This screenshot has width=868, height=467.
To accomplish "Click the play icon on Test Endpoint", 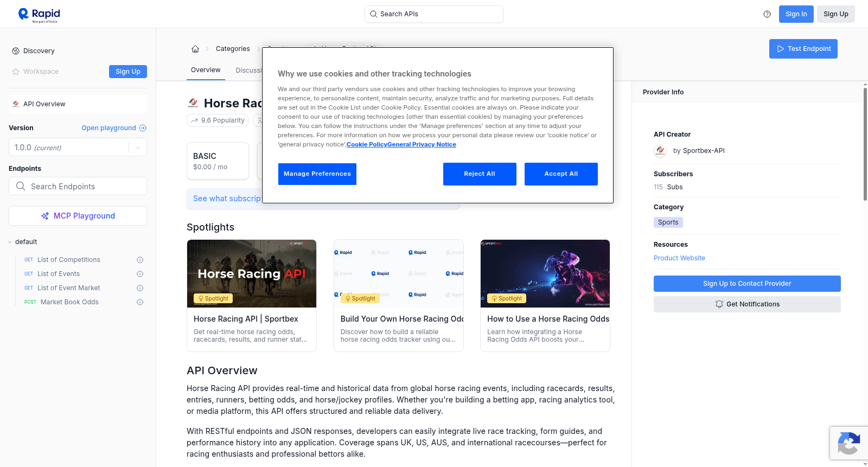I will tap(781, 49).
